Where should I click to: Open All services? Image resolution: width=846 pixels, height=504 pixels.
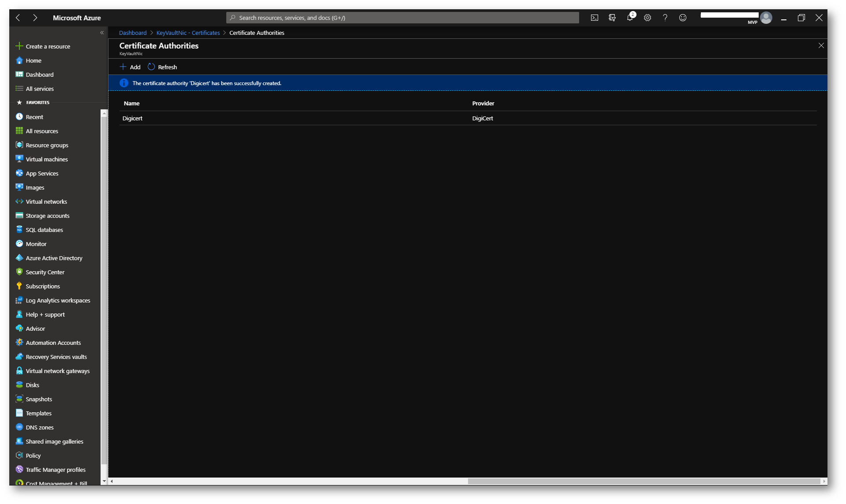tap(35, 89)
